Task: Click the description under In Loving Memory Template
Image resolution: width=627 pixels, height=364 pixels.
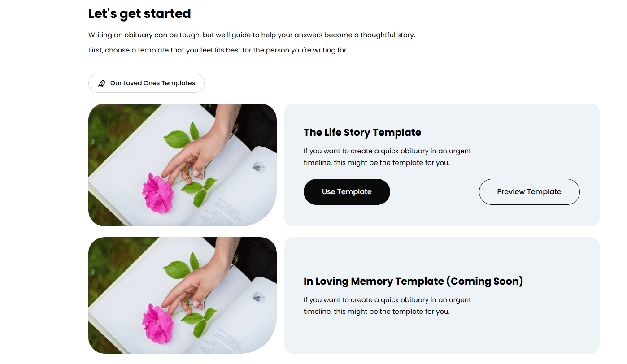Action: [388, 306]
